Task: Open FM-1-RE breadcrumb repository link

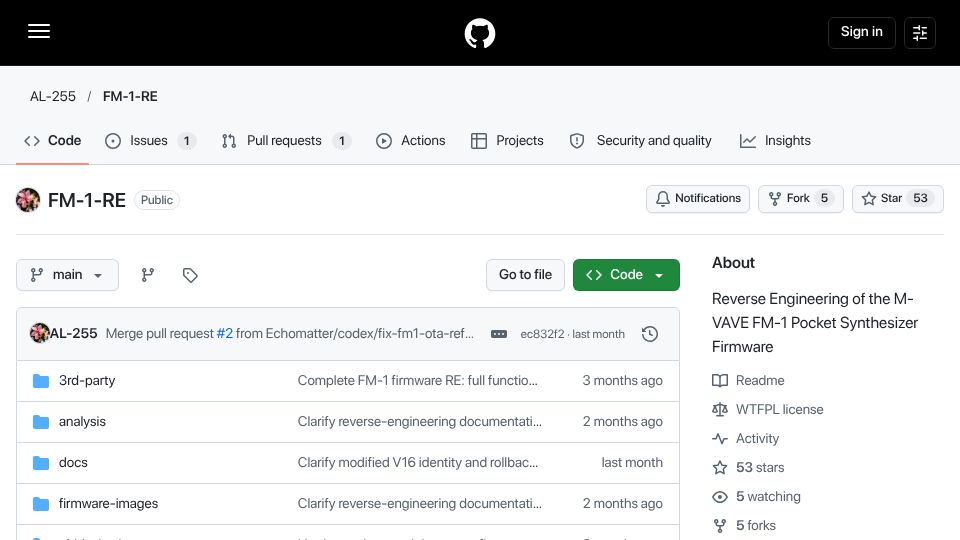Action: pos(130,96)
